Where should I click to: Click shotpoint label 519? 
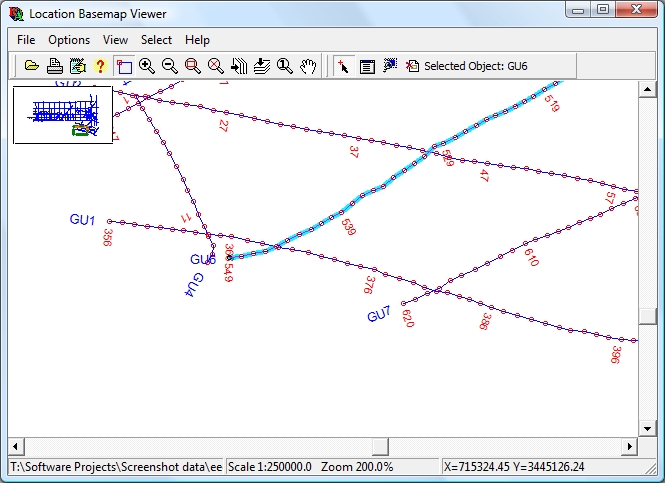pyautogui.click(x=551, y=103)
